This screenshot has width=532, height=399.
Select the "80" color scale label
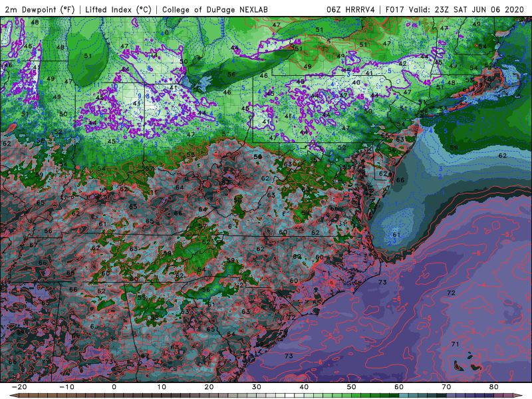494,387
